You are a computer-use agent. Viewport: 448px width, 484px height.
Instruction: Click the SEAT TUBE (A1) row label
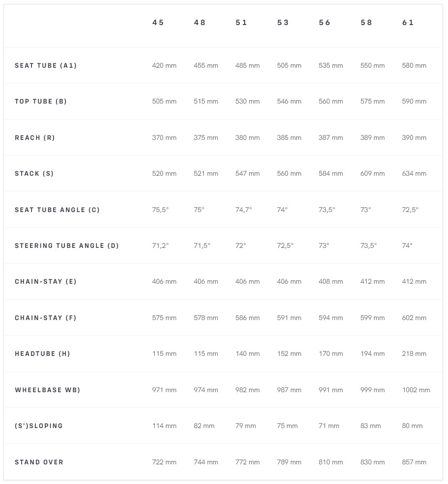tap(46, 65)
